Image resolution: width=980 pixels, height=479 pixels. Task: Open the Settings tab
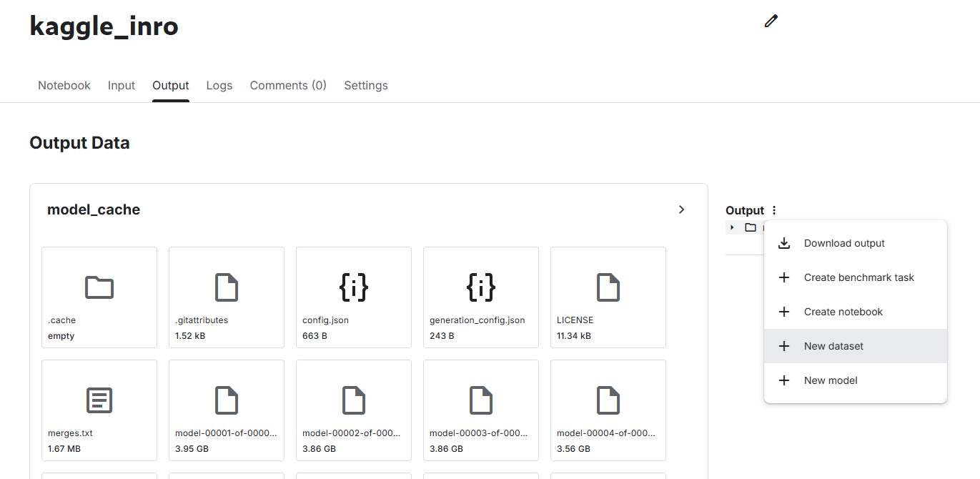pos(366,85)
